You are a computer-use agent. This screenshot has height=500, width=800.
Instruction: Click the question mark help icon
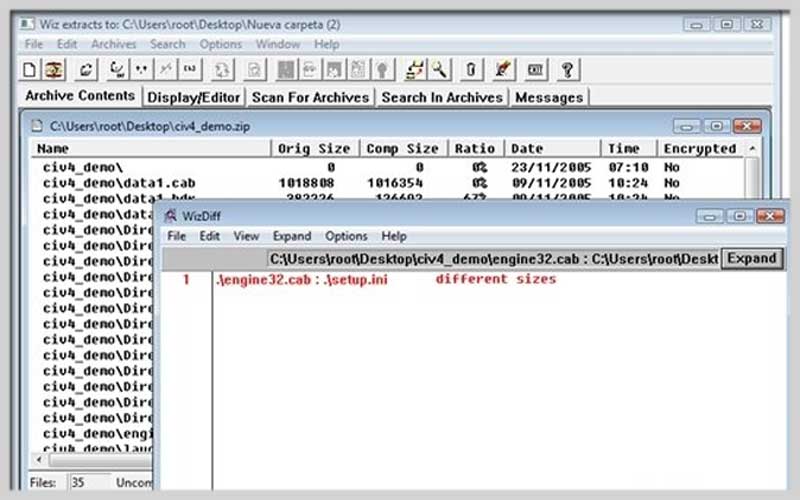click(x=567, y=69)
